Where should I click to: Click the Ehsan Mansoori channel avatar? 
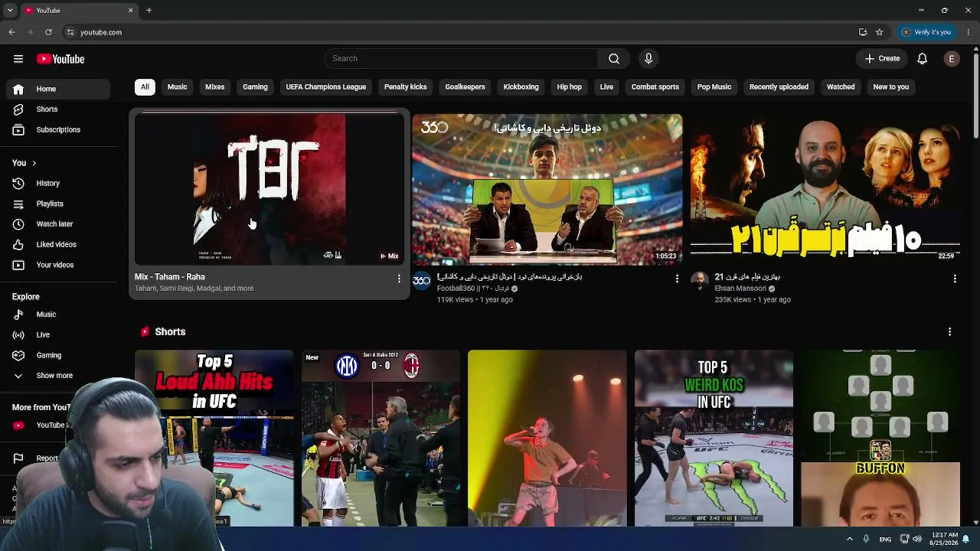700,281
